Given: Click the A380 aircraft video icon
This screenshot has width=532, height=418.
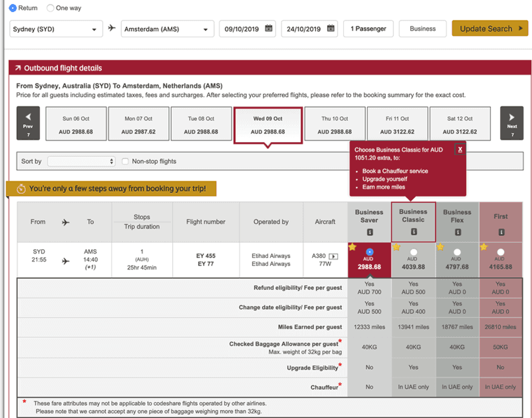Looking at the screenshot, I should pos(333,256).
